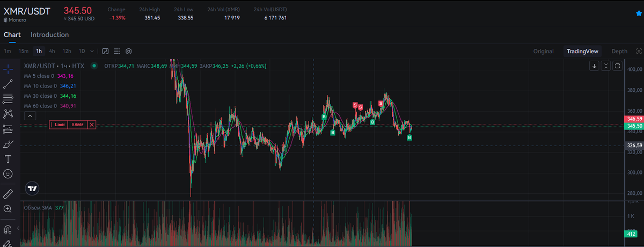
Task: Switch to Original chart view
Action: click(x=543, y=52)
